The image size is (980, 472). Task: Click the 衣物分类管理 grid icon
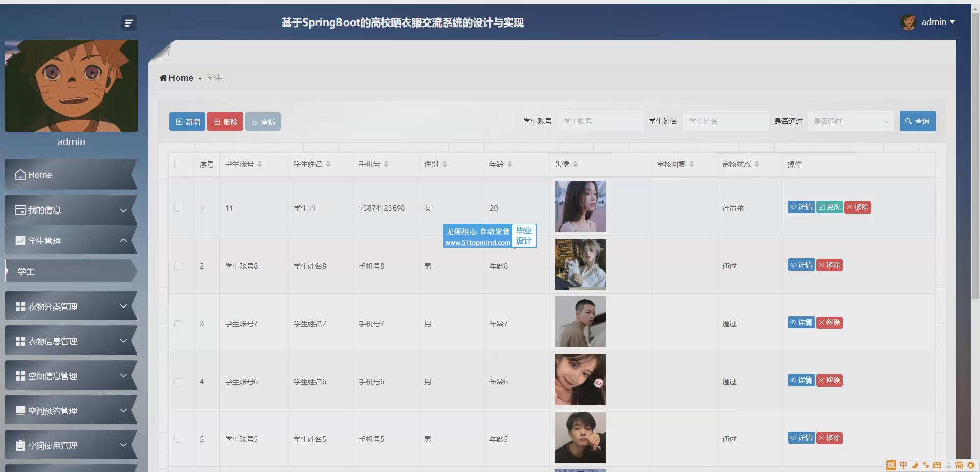point(20,306)
